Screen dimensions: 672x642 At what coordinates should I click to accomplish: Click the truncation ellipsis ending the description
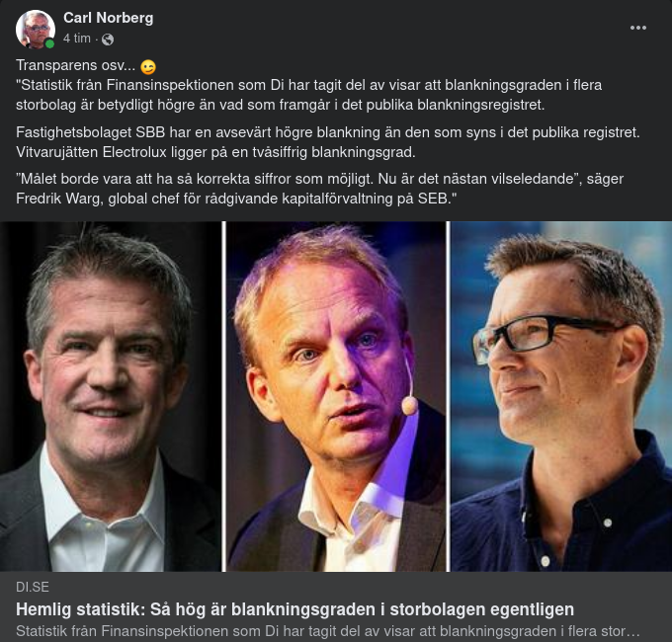coord(635,630)
